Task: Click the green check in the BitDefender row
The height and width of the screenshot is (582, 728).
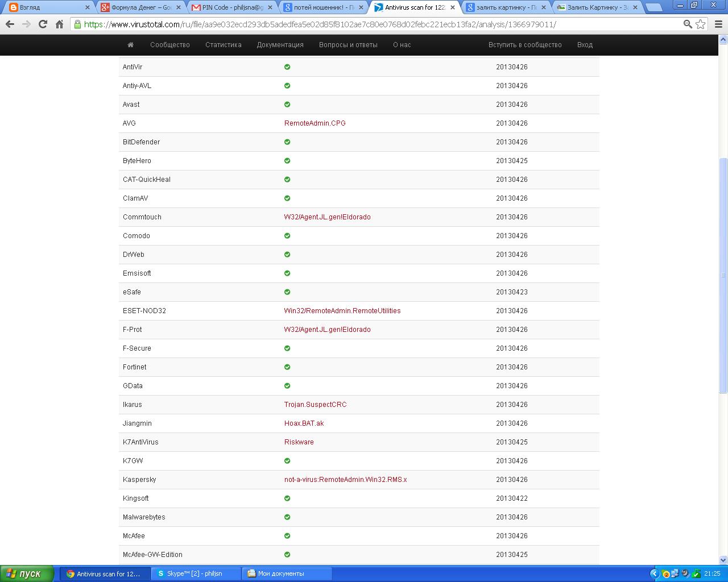Action: [x=287, y=142]
